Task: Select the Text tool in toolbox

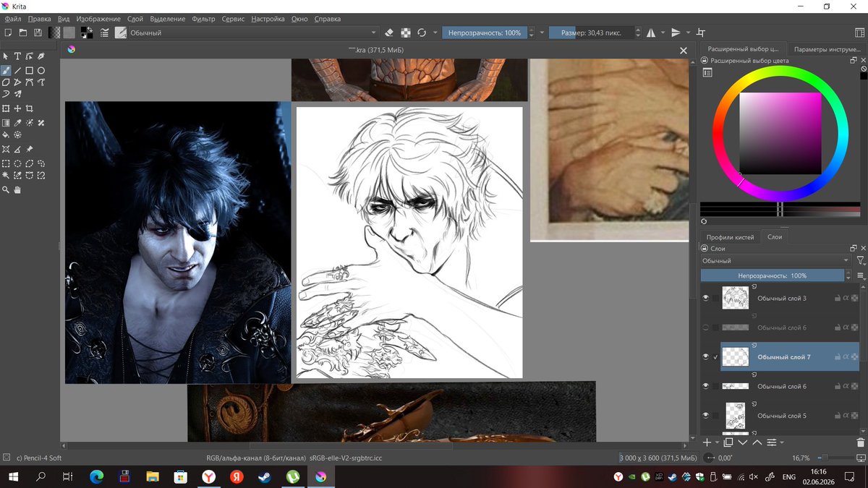Action: click(17, 56)
